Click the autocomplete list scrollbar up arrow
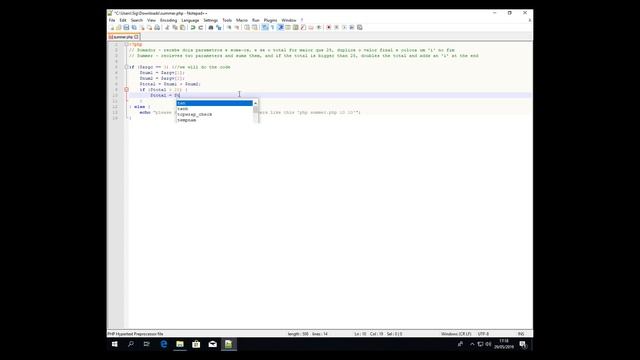The width and height of the screenshot is (640, 360). click(x=256, y=103)
